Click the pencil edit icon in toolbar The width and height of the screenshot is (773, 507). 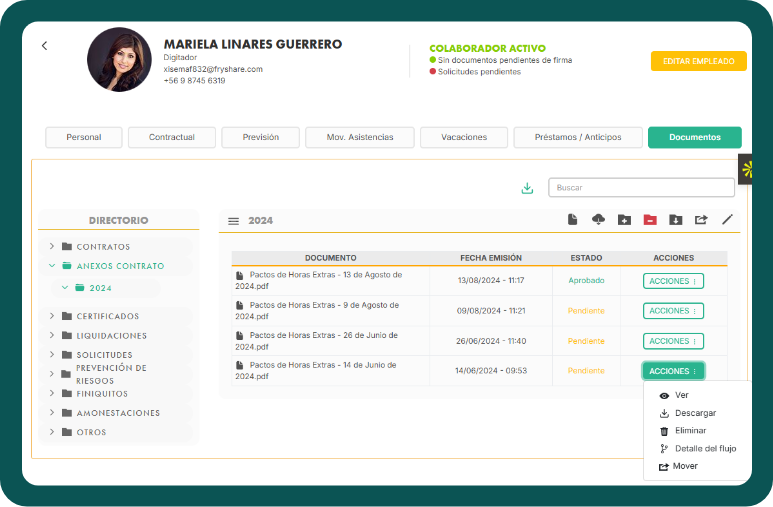(x=727, y=220)
